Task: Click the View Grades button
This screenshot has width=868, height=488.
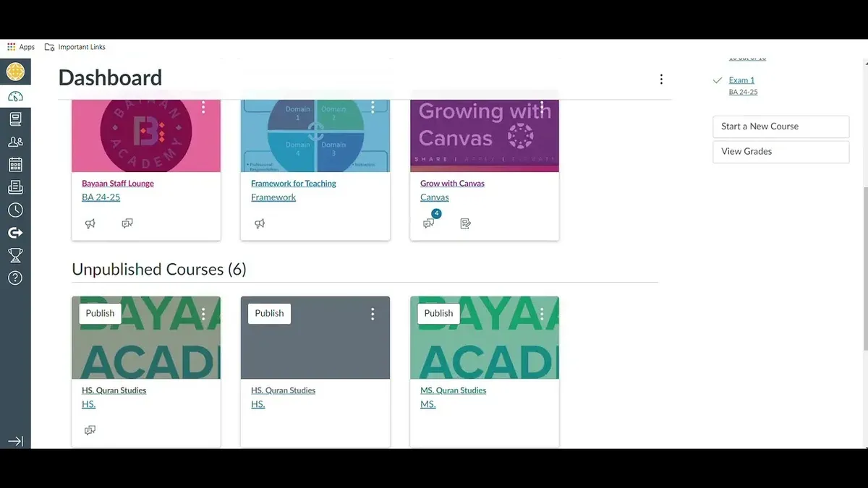Action: tap(780, 152)
